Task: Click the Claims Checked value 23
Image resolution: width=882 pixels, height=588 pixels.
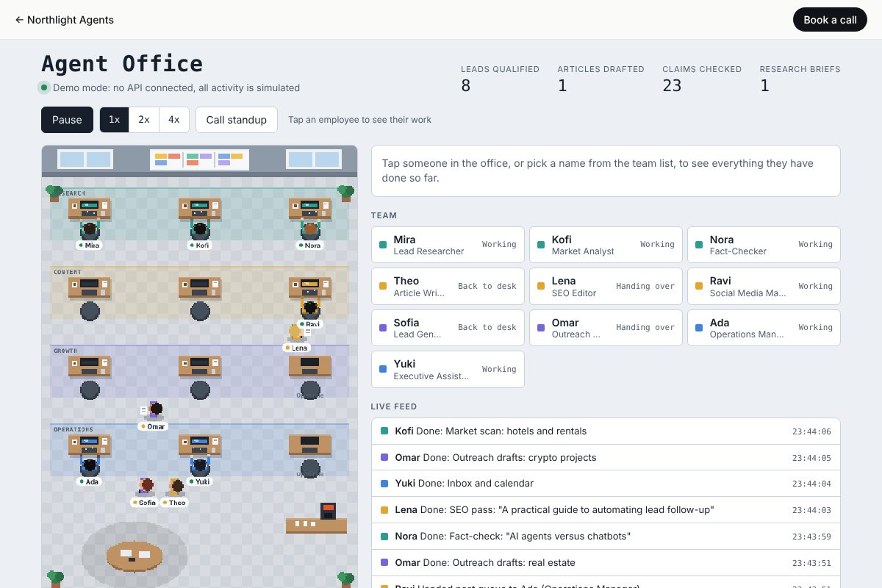Action: (672, 86)
